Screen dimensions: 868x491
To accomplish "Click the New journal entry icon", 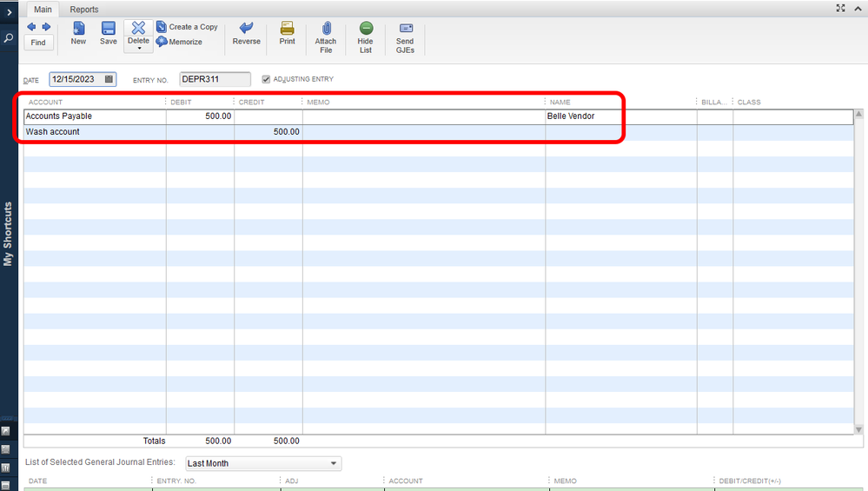I will pos(78,29).
